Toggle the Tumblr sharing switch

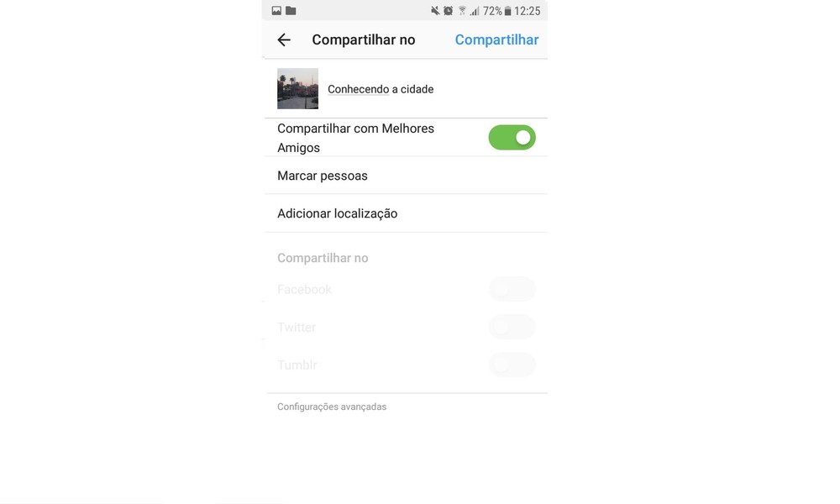pyautogui.click(x=512, y=365)
